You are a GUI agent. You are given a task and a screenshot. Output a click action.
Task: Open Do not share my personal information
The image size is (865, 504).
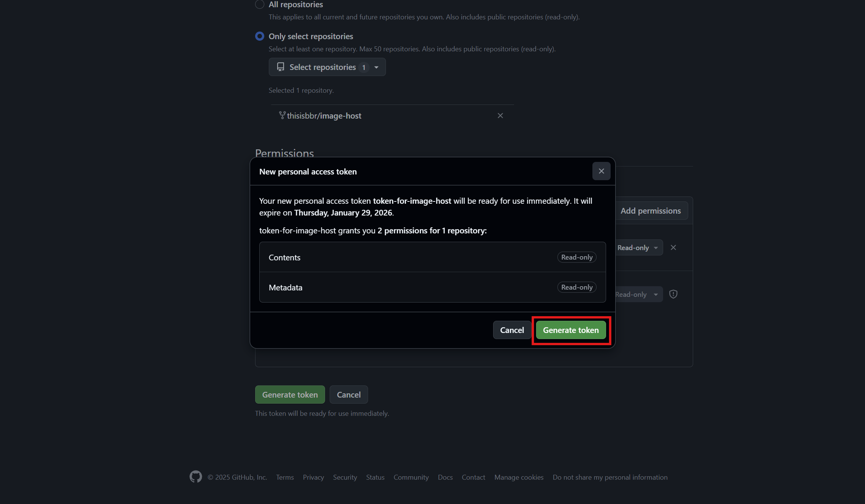(x=610, y=477)
